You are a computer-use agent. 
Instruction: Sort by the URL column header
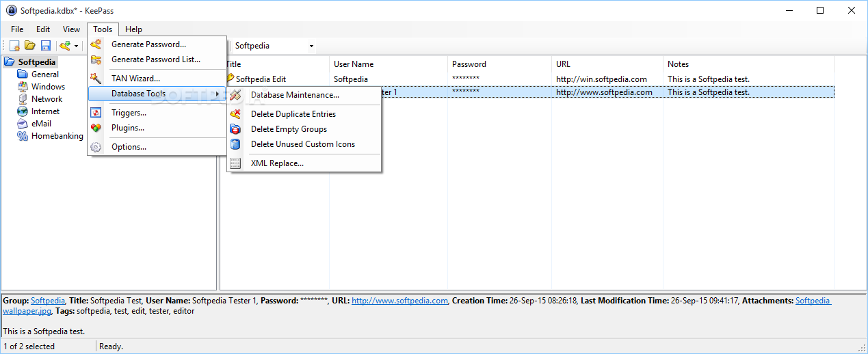pyautogui.click(x=607, y=64)
